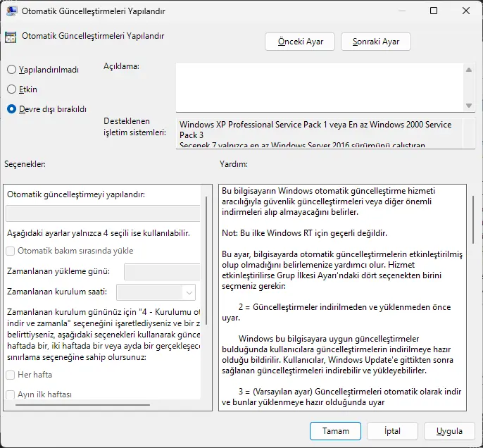Click 'Not: Bu ilke Windows RT' line

click(304, 233)
